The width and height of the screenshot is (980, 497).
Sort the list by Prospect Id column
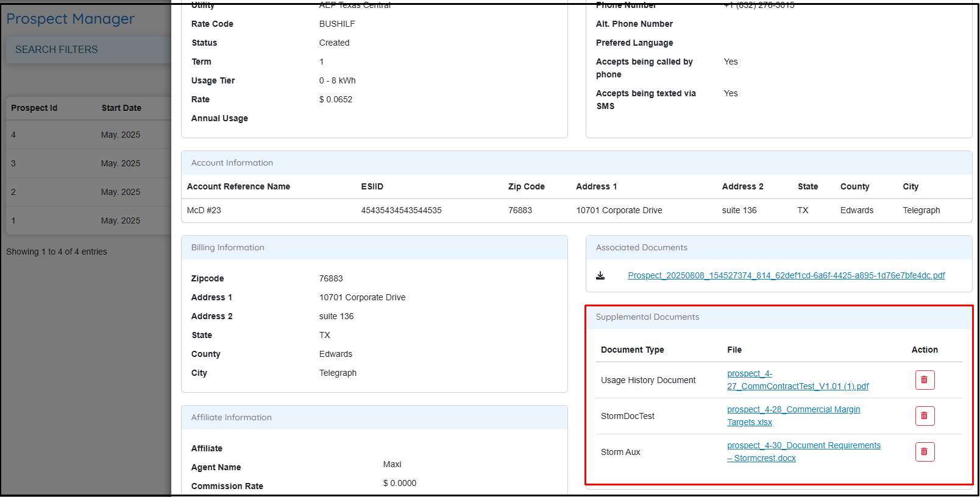pos(34,108)
